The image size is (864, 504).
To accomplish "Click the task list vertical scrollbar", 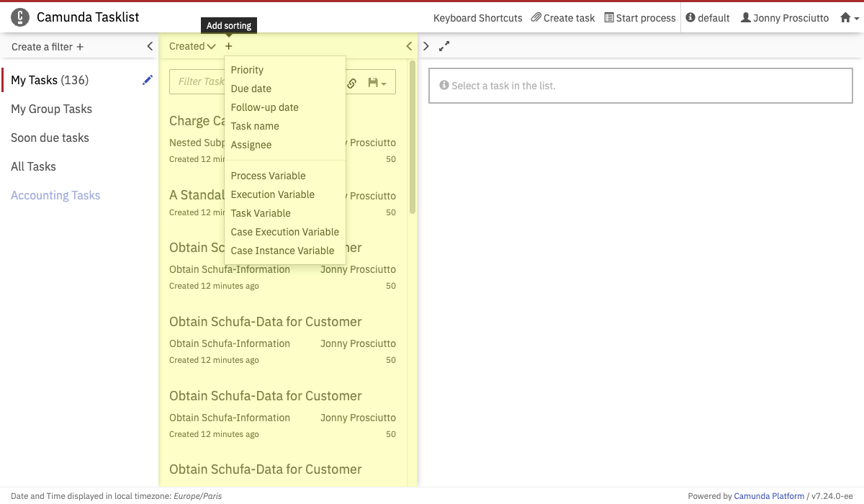I will [413, 137].
